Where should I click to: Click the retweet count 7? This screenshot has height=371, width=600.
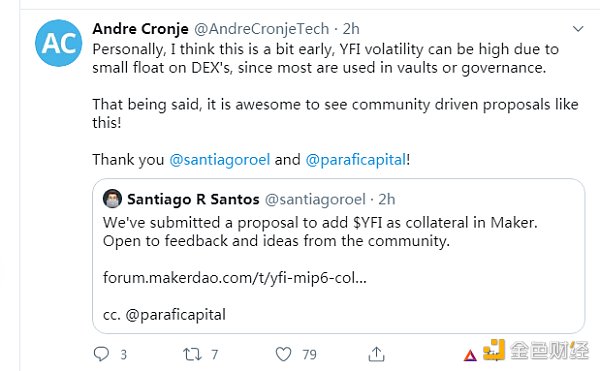pyautogui.click(x=215, y=355)
